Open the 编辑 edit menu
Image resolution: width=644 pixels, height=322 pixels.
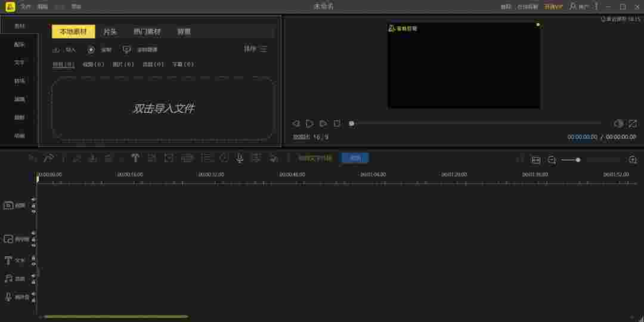coord(42,7)
